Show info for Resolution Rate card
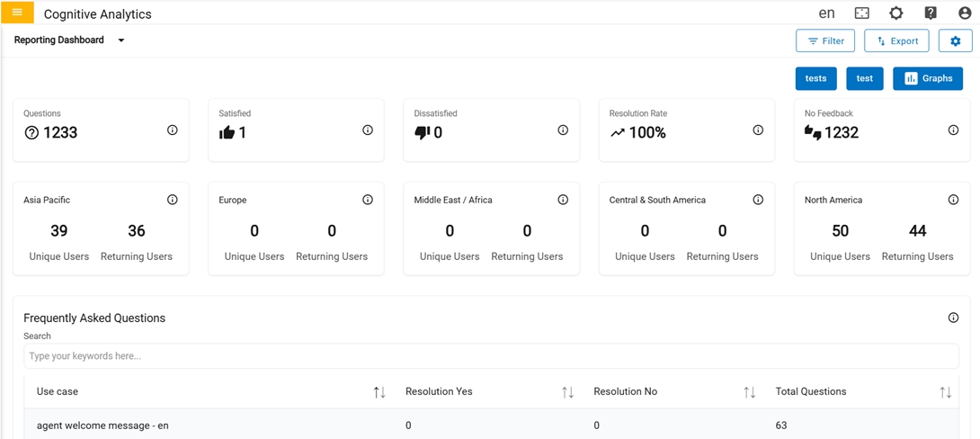The width and height of the screenshot is (980, 439). [x=758, y=130]
